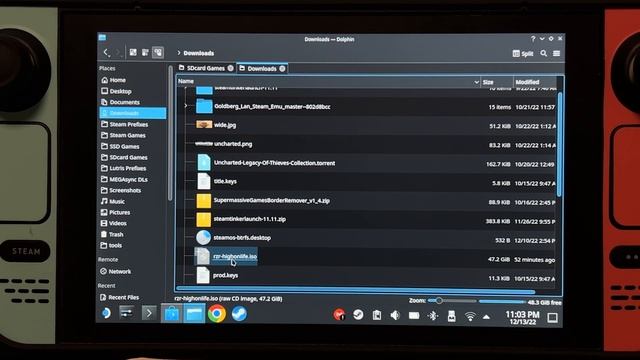Click the 47.2 GiB size cell
This screenshot has height=360, width=640.
[x=499, y=259]
